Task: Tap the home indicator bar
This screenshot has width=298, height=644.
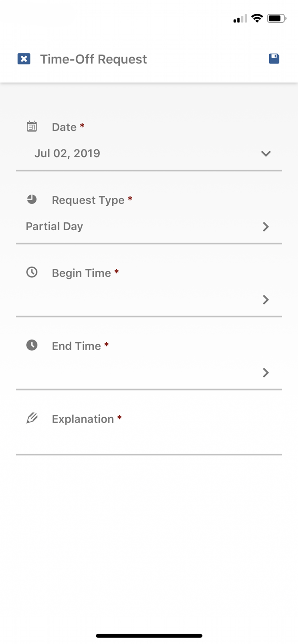Action: [149, 635]
